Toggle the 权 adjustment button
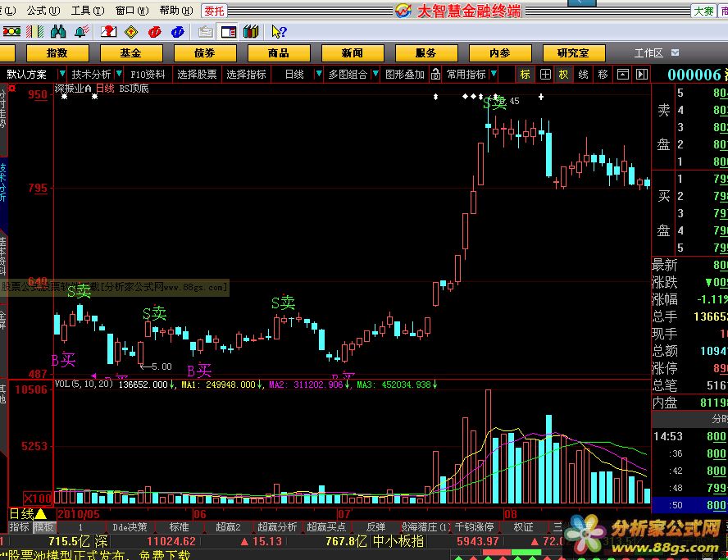The width and height of the screenshot is (728, 560). [564, 75]
